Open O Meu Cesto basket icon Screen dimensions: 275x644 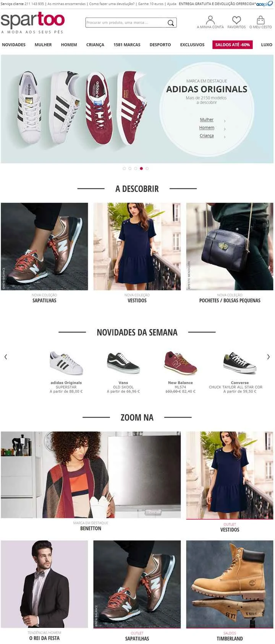[260, 20]
